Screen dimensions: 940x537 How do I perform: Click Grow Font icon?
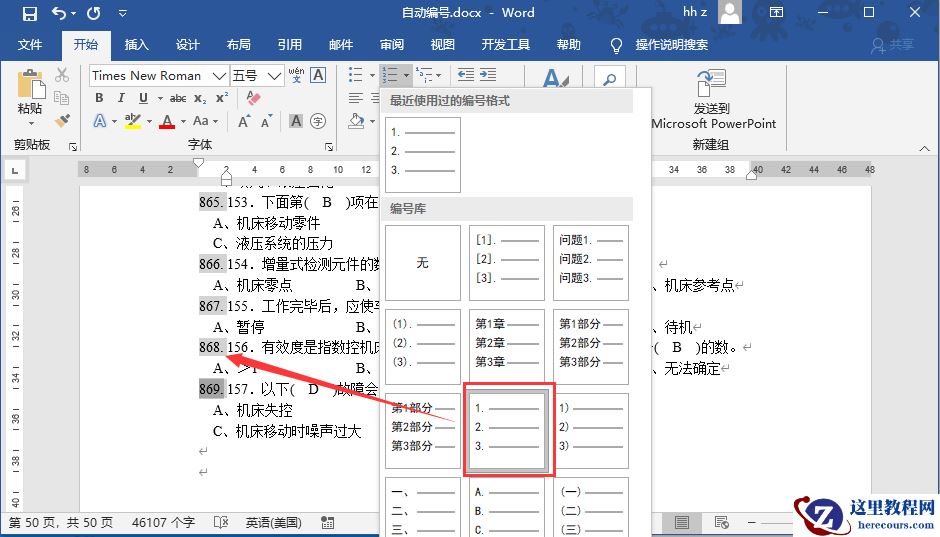[x=244, y=121]
